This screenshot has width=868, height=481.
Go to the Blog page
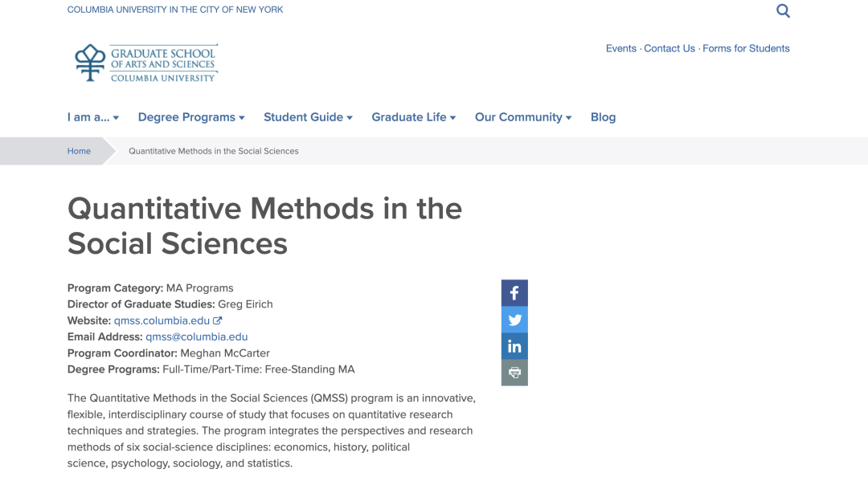[603, 117]
